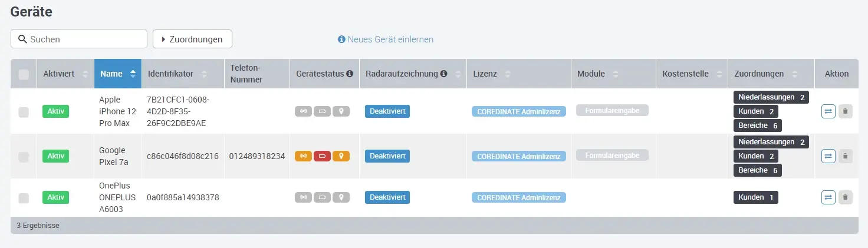Select the checkbox for Google Pixel 7a
This screenshot has width=868, height=248.
[24, 157]
